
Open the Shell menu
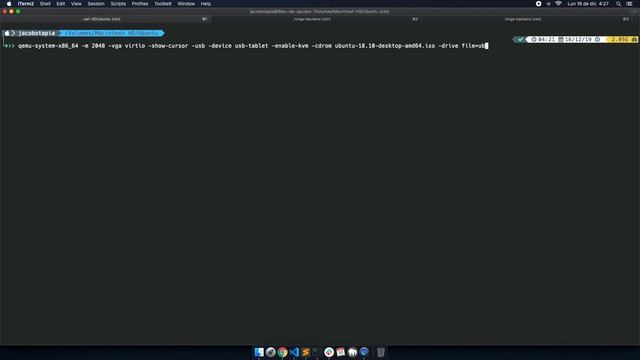[45, 4]
